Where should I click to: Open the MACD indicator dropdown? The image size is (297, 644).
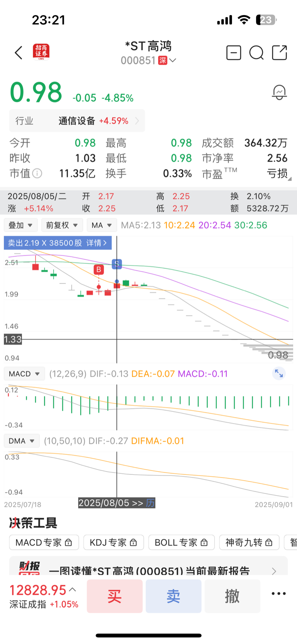click(x=24, y=374)
